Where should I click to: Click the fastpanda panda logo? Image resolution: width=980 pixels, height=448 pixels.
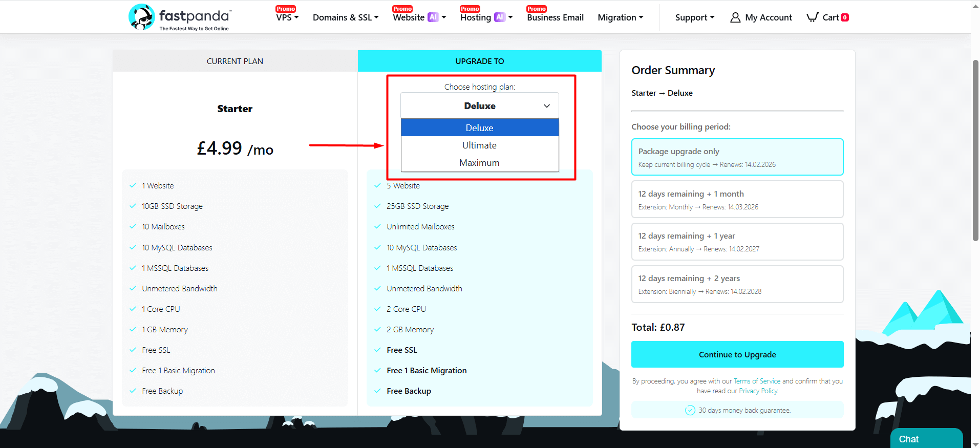pyautogui.click(x=141, y=17)
